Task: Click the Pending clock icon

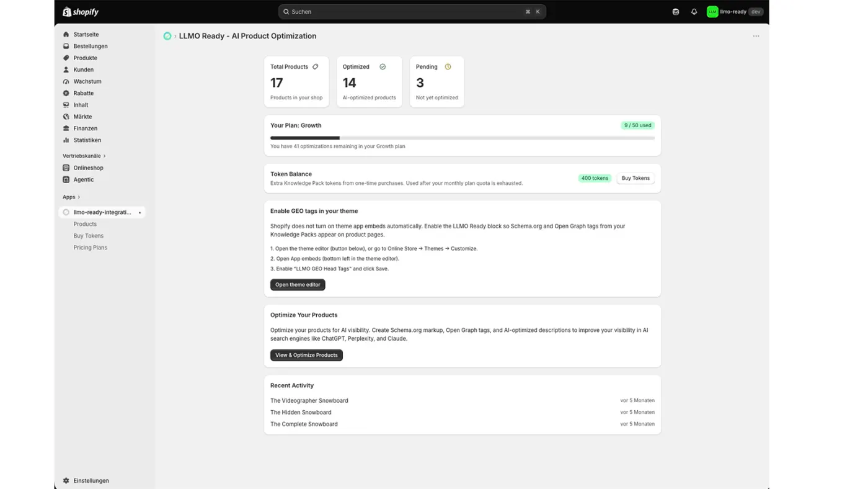Action: point(448,67)
